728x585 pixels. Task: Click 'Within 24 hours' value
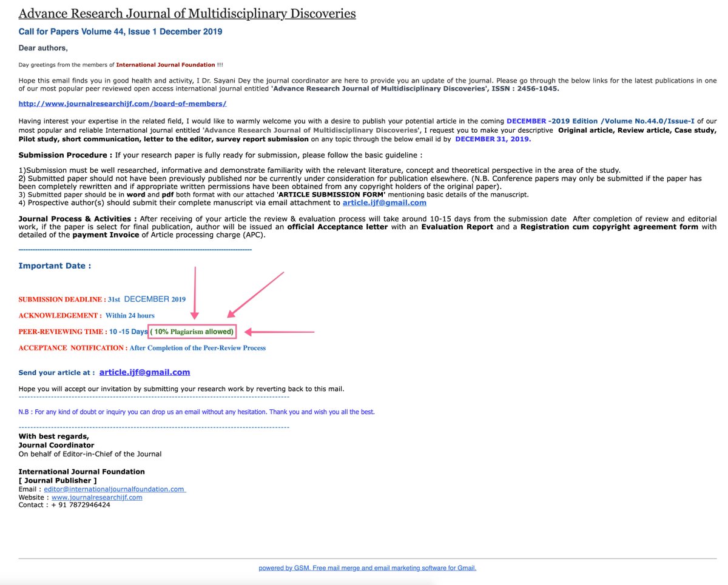130,316
